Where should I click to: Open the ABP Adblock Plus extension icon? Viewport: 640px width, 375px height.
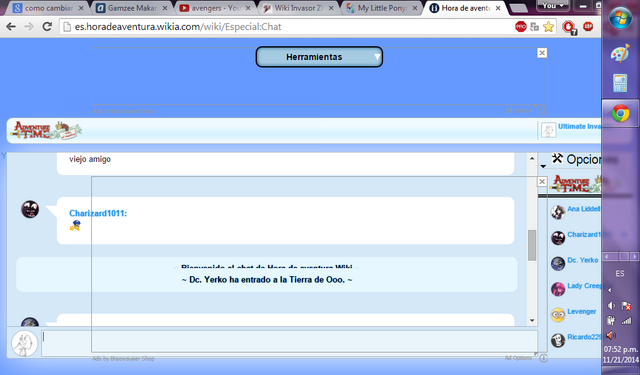coord(588,27)
